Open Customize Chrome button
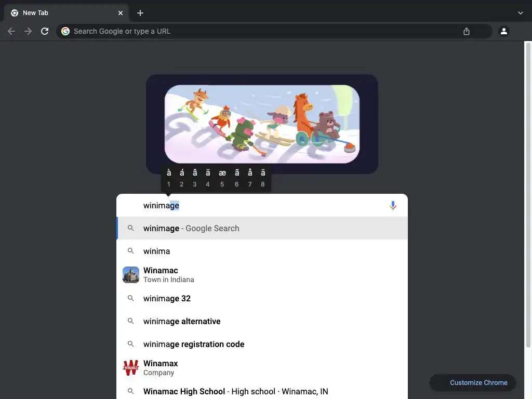The height and width of the screenshot is (399, 532). [x=473, y=382]
